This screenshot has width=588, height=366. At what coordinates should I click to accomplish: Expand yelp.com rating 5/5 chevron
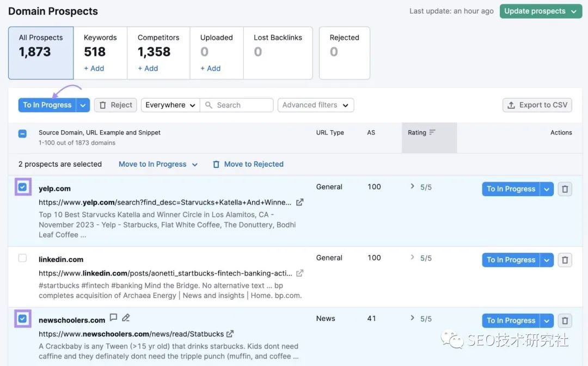(x=413, y=186)
